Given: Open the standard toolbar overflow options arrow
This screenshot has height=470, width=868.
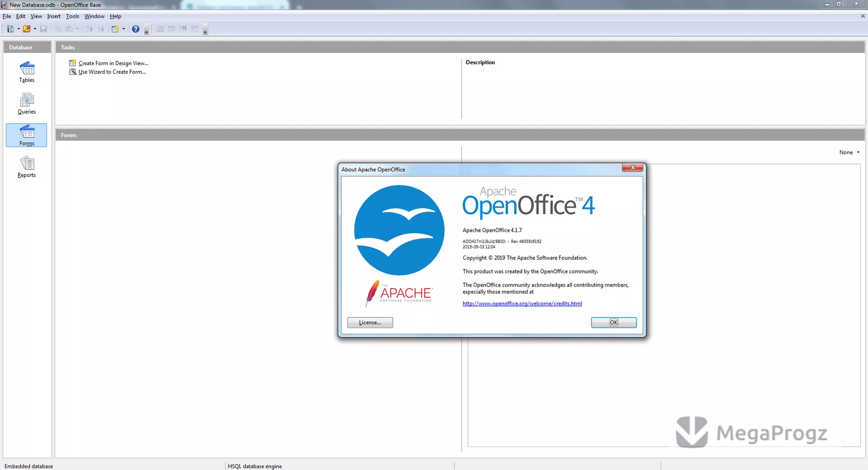Looking at the screenshot, I should coord(146,30).
